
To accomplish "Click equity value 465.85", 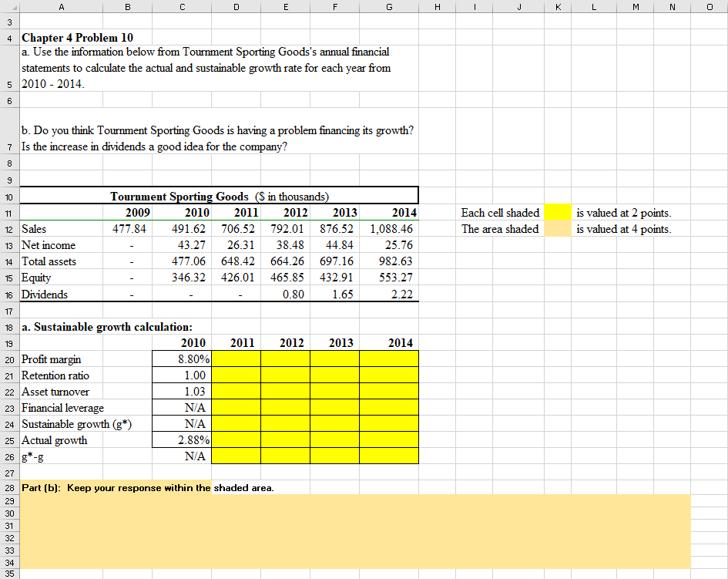I will pyautogui.click(x=287, y=278).
